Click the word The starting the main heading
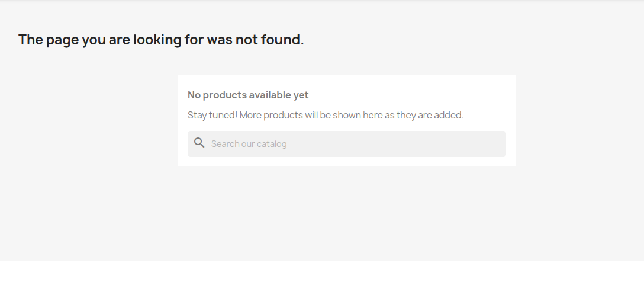The image size is (644, 282). [31, 40]
